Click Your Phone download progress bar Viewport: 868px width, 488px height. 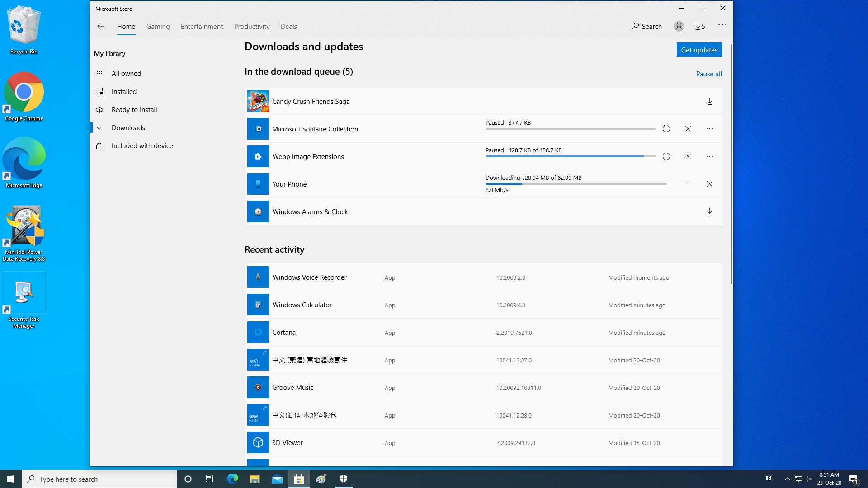point(576,184)
